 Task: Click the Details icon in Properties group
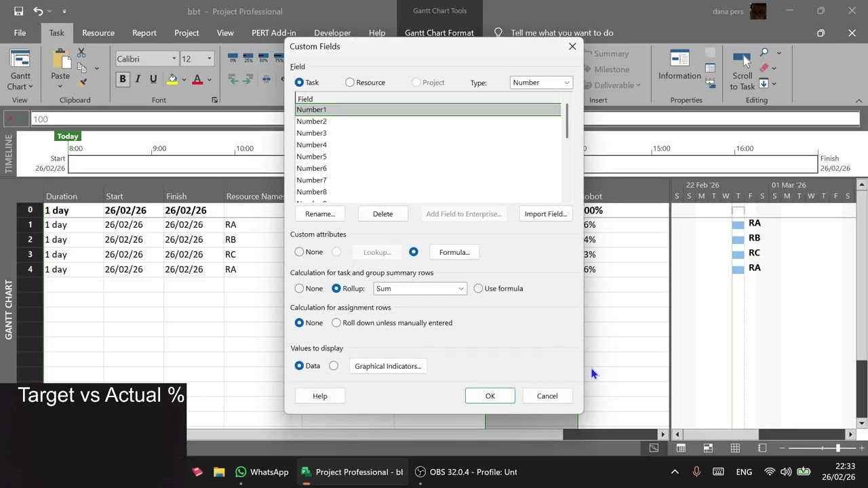click(x=710, y=68)
